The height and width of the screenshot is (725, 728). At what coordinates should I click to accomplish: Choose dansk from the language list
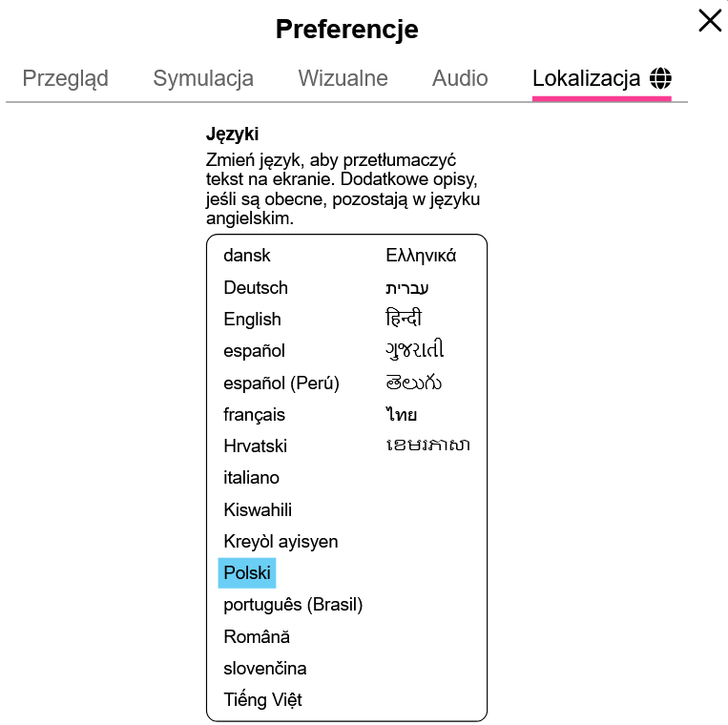point(247,256)
